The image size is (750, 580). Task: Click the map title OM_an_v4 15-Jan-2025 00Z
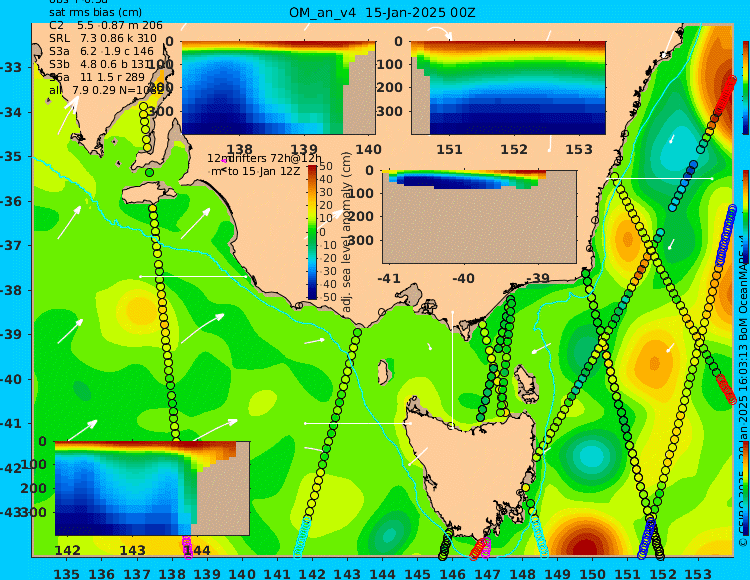[x=382, y=13]
